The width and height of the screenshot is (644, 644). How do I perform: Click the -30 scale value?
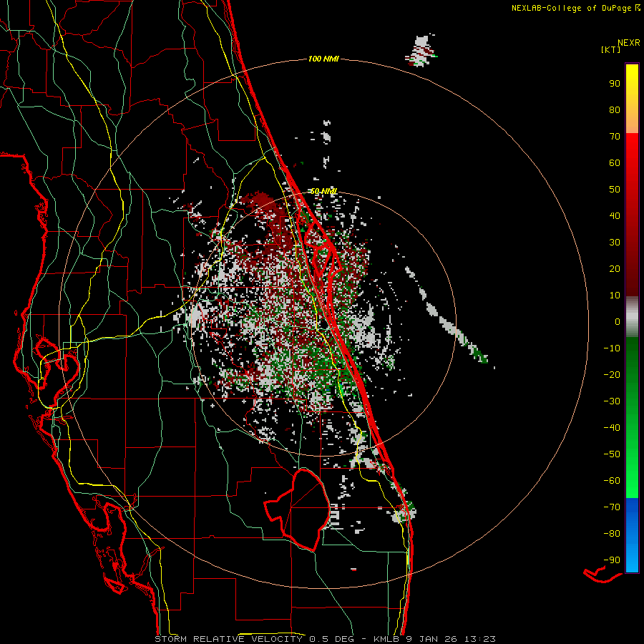(612, 401)
